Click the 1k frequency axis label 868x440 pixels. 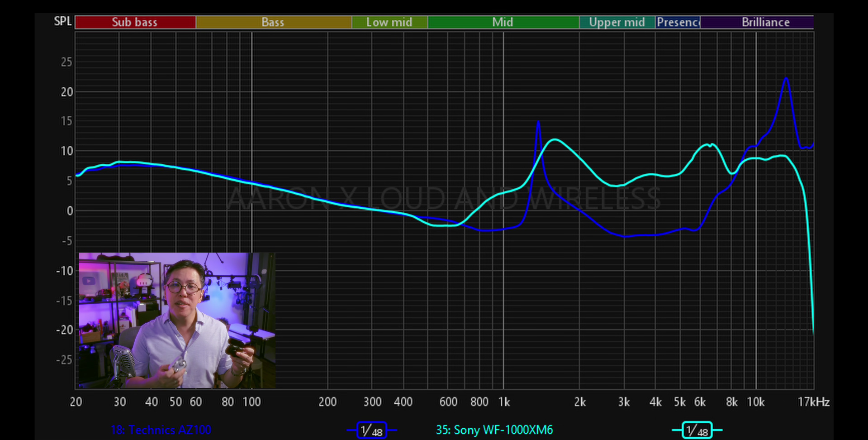[x=504, y=402]
